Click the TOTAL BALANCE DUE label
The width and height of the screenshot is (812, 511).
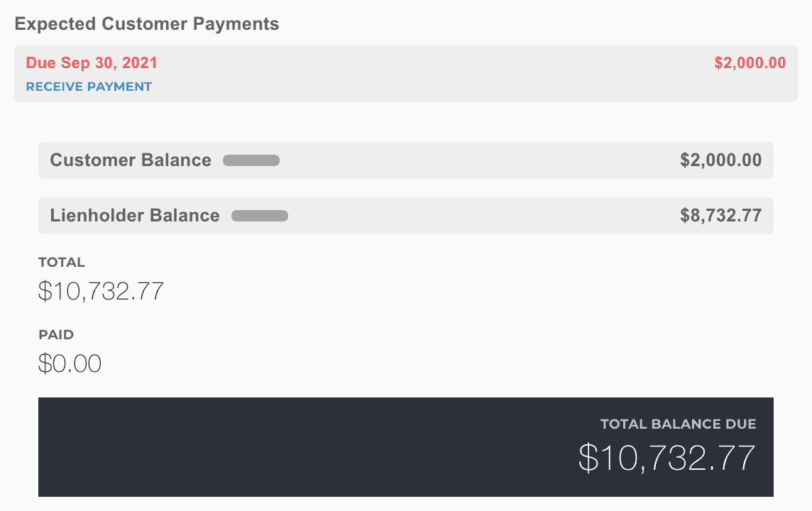point(678,424)
